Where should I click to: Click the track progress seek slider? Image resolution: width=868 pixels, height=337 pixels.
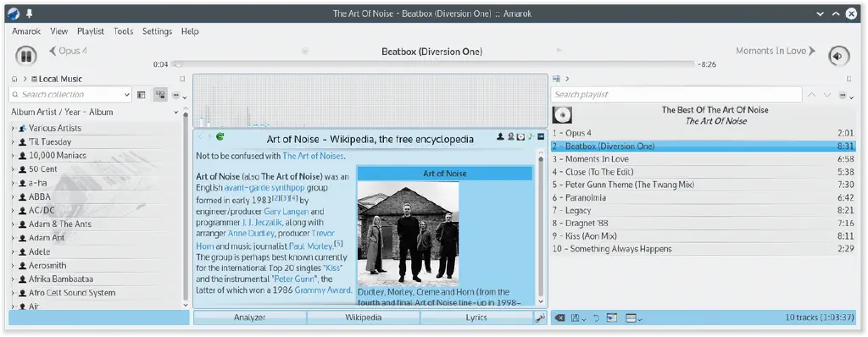click(x=433, y=64)
